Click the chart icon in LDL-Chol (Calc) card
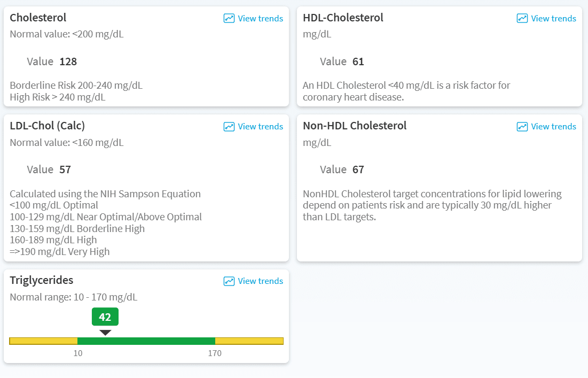 point(229,127)
